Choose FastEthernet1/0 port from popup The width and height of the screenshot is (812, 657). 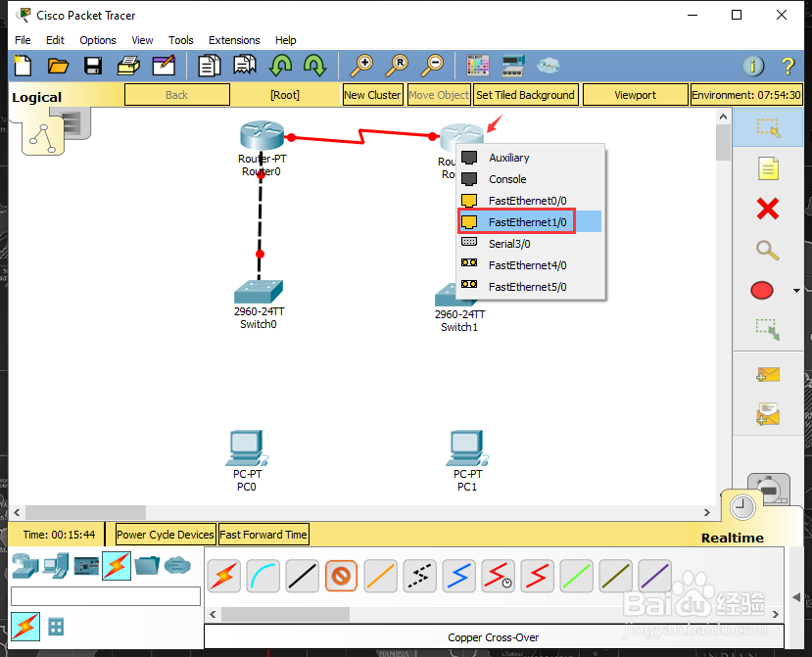[x=530, y=222]
